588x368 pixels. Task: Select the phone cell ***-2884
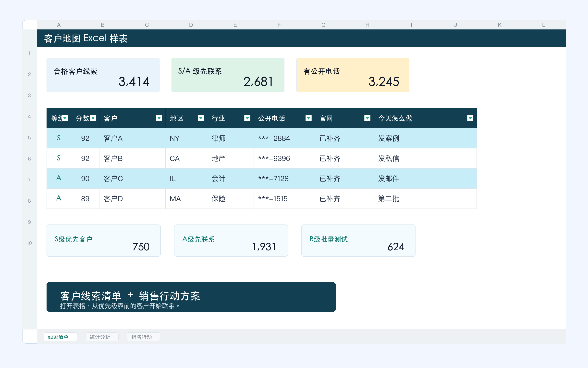pos(284,138)
